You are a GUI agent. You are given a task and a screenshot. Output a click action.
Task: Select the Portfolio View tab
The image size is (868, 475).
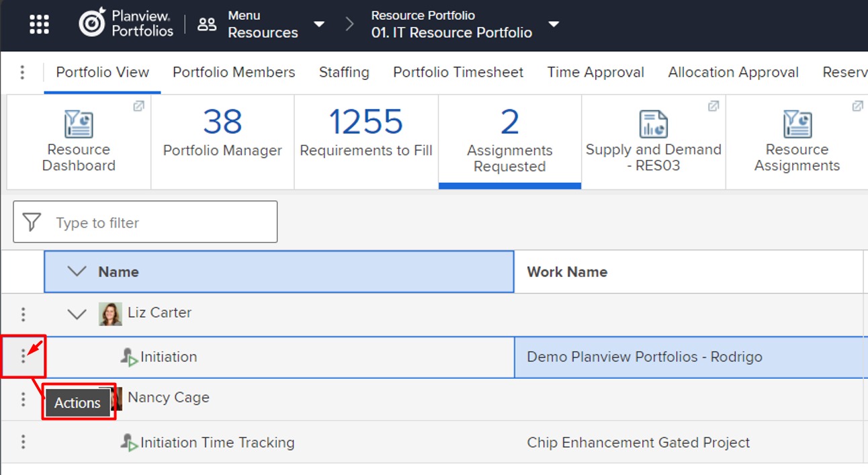[x=103, y=73]
